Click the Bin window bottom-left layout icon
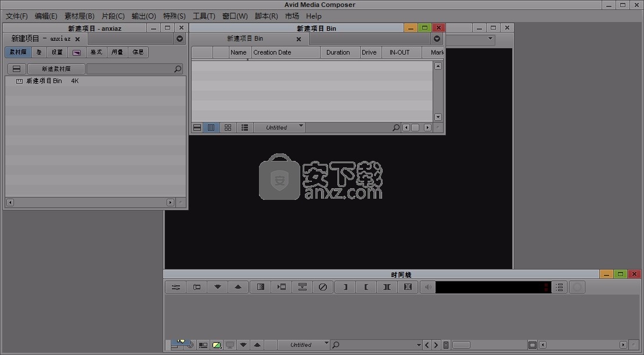Screen dimensions: 644x355 coord(197,128)
